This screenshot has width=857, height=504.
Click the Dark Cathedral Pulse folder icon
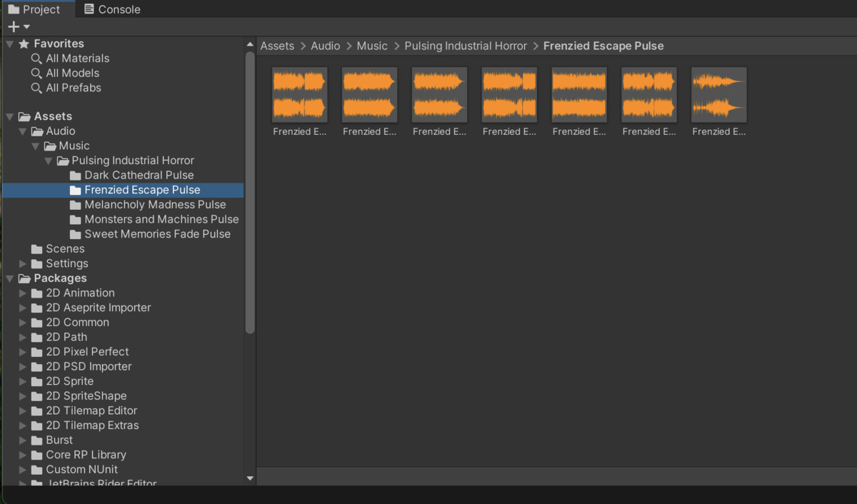pos(76,176)
